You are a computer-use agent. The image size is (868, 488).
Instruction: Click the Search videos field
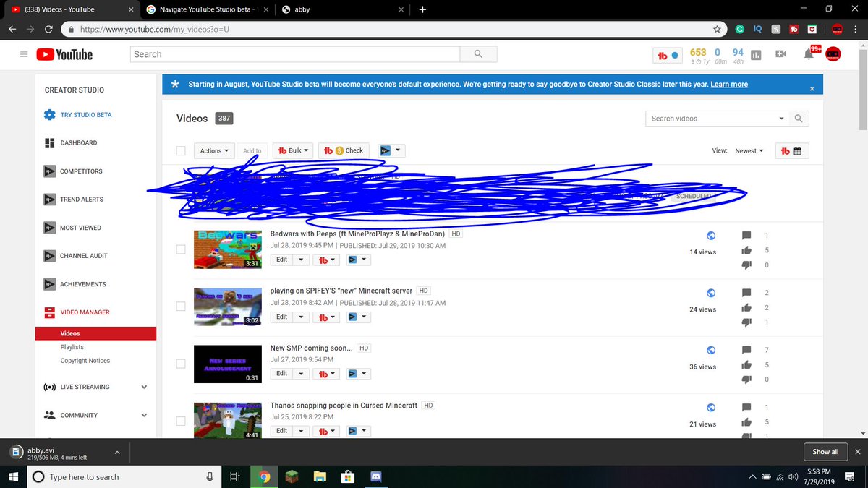(x=710, y=119)
